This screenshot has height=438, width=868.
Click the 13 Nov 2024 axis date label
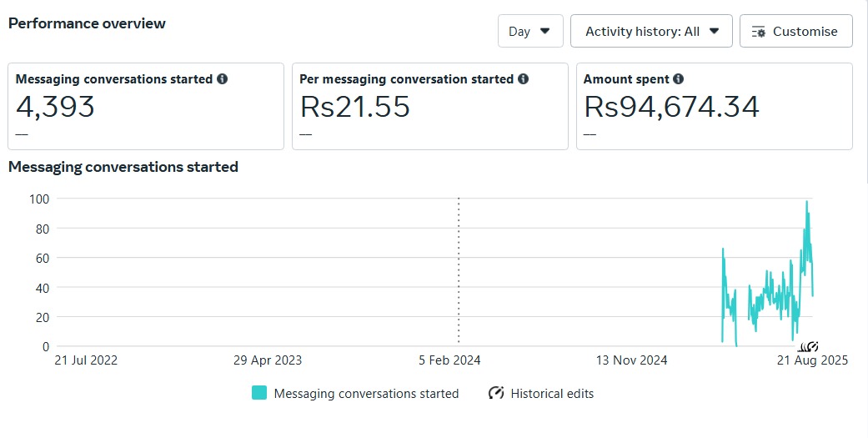click(x=631, y=360)
